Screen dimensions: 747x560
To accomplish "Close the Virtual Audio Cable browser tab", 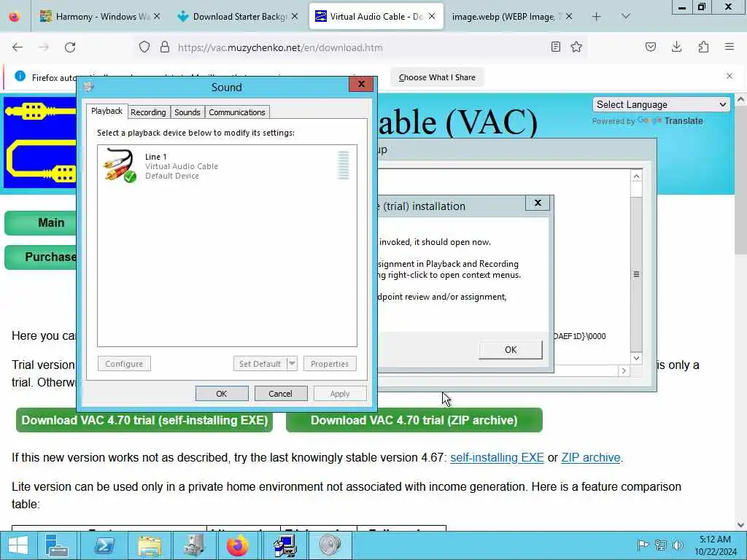I will pyautogui.click(x=432, y=16).
